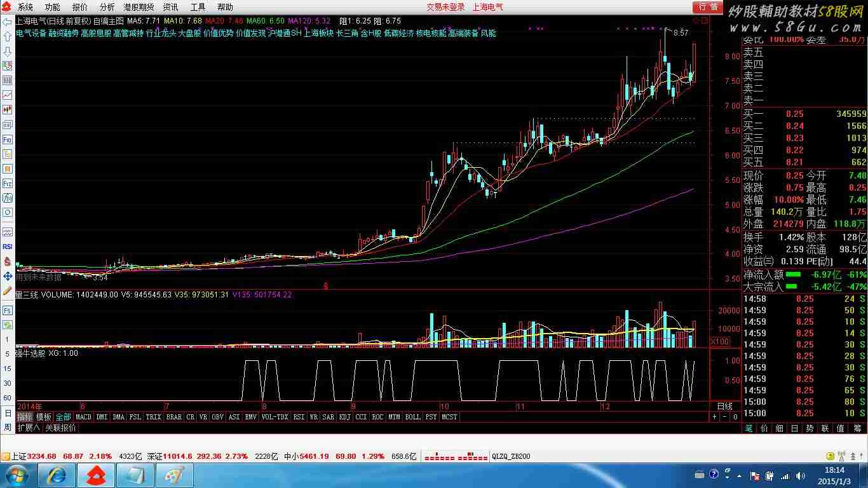The image size is (868, 488).
Task: Open the 报价 menu
Action: (80, 7)
